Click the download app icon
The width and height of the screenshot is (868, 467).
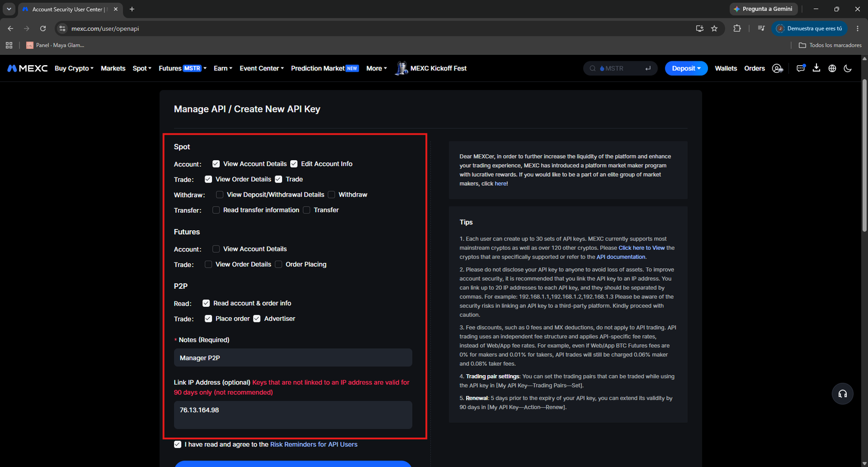(816, 68)
